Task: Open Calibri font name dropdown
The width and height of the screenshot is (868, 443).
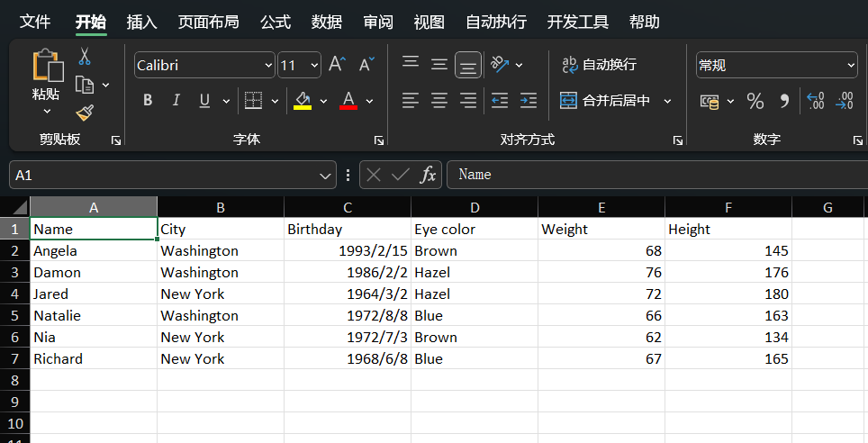Action: pos(268,66)
